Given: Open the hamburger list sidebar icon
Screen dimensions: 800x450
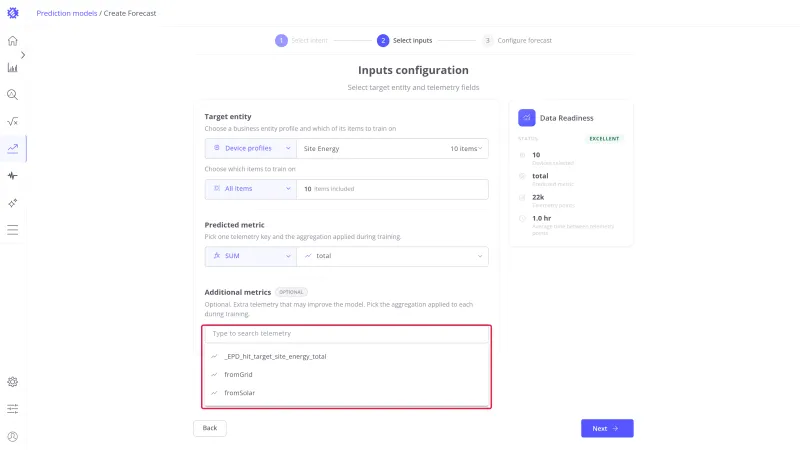Looking at the screenshot, I should pos(13,230).
